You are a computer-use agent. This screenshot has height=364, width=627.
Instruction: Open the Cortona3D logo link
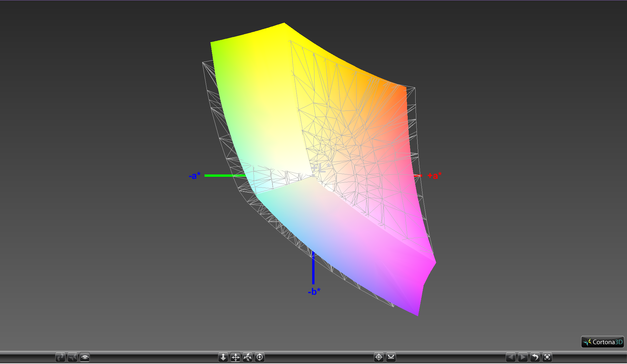pyautogui.click(x=603, y=342)
